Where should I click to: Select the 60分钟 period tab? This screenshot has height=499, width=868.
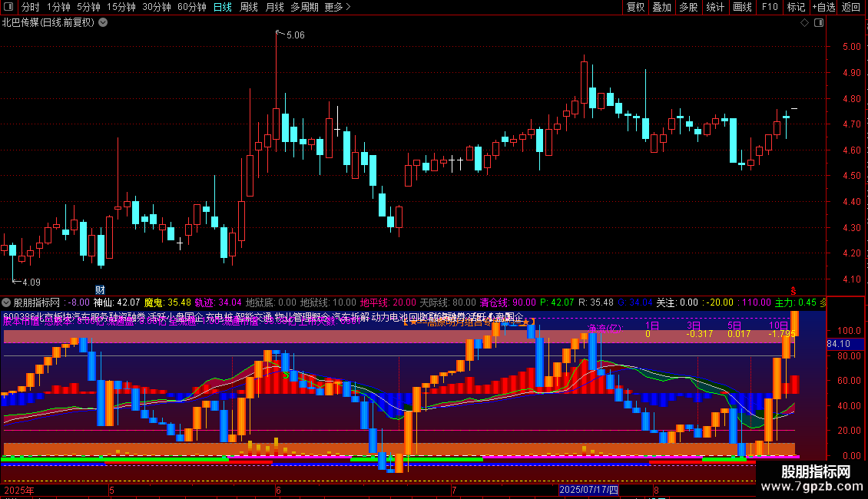point(192,7)
